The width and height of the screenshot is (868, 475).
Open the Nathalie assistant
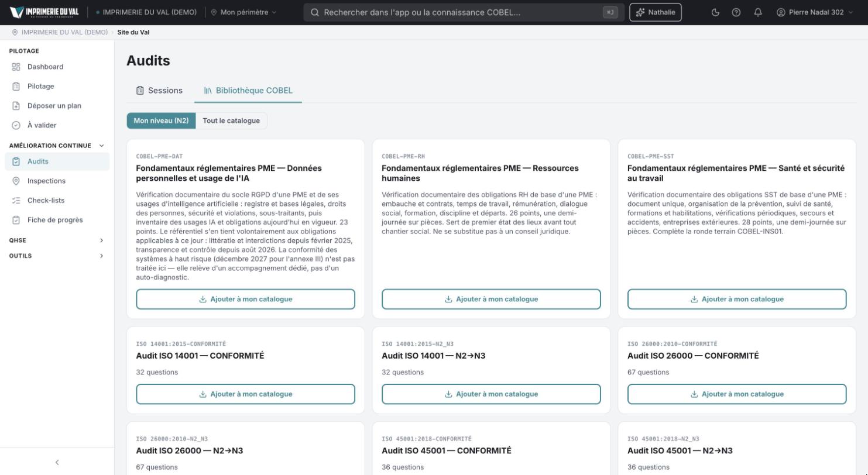click(x=656, y=12)
